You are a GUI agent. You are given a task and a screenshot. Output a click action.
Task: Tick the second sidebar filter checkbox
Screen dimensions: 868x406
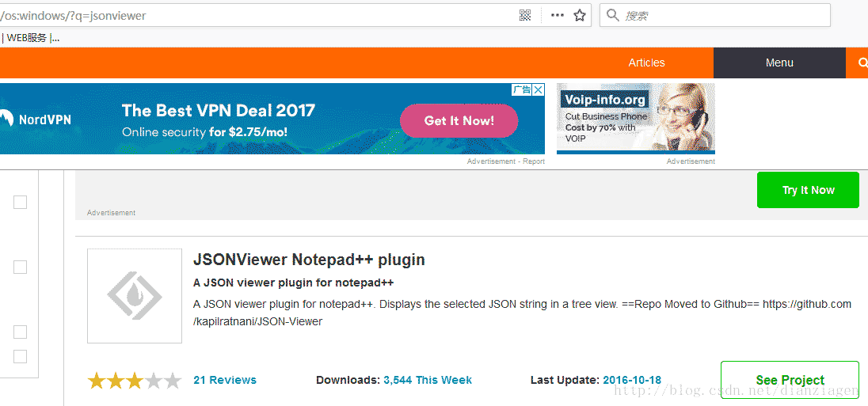click(x=20, y=268)
